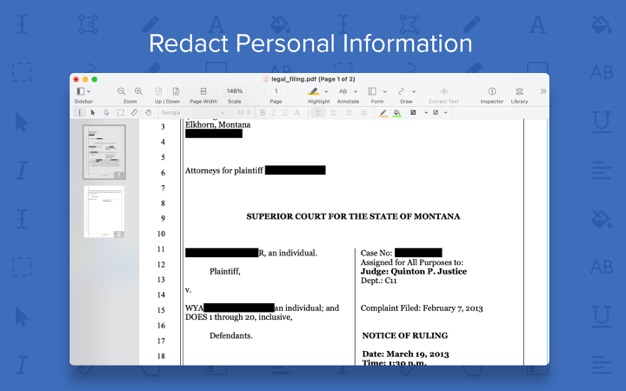Image resolution: width=626 pixels, height=391 pixels.
Task: Click redaction after 'Attorneys for plaintiff'
Action: 295,170
